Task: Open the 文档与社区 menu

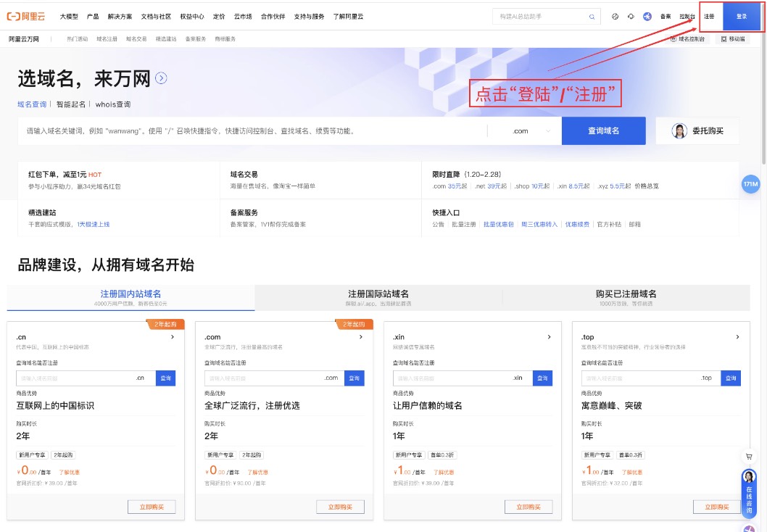Action: pos(156,17)
